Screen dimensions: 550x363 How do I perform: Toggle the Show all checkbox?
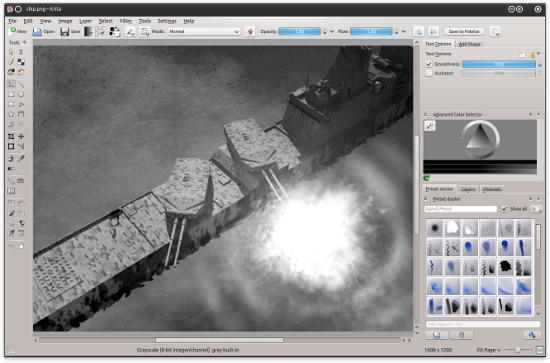[x=504, y=209]
